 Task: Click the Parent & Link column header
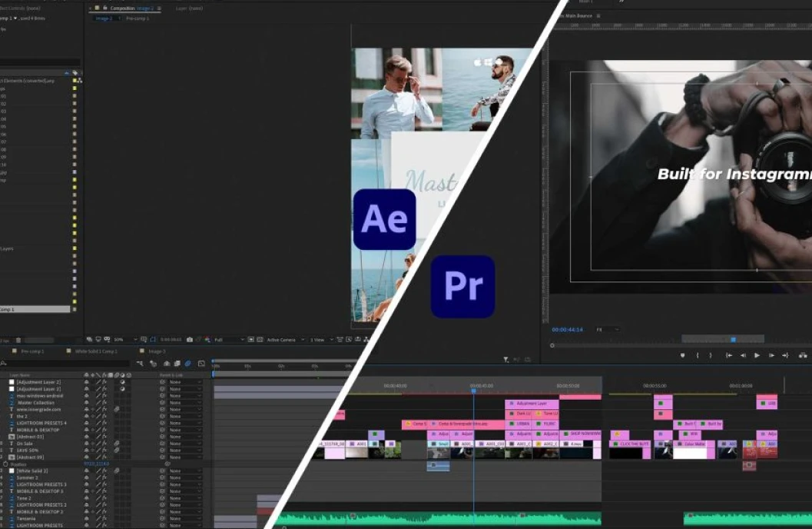click(x=171, y=375)
